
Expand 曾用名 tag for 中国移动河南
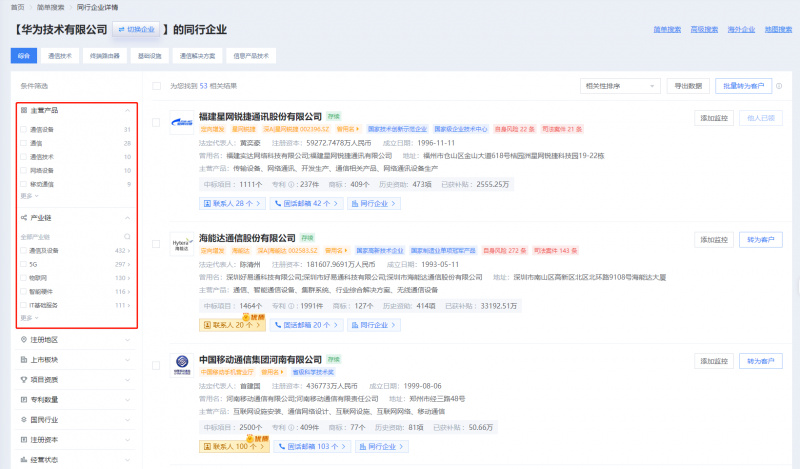click(x=273, y=372)
